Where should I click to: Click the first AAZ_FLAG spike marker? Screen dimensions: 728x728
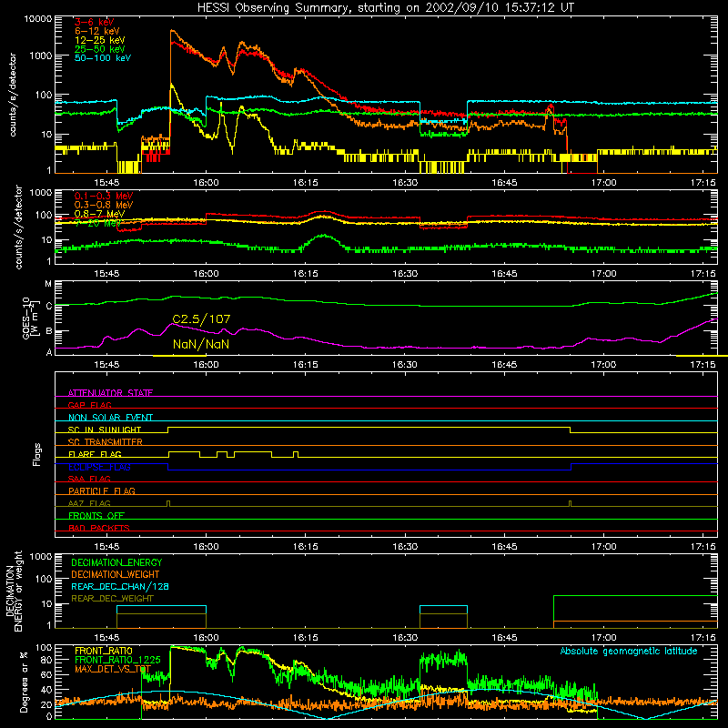pos(168,503)
